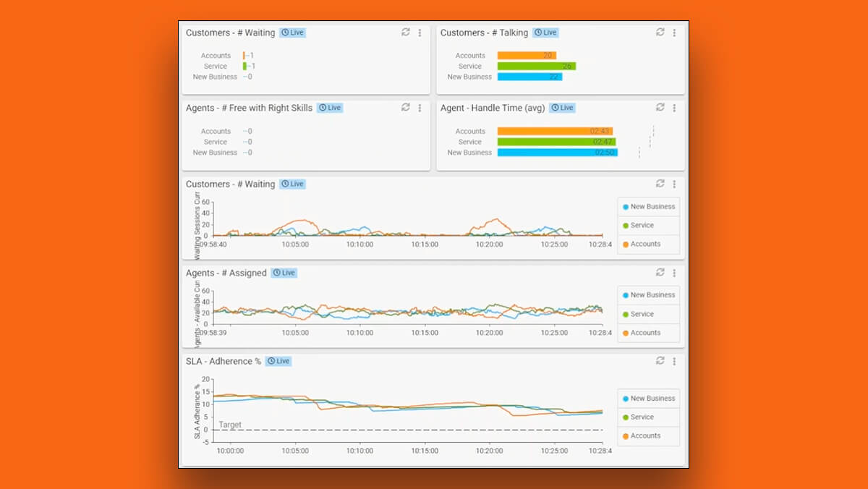Viewport: 868px width, 489px height.
Task: Click green Service bar showing 02:47 handle time
Action: coord(557,142)
